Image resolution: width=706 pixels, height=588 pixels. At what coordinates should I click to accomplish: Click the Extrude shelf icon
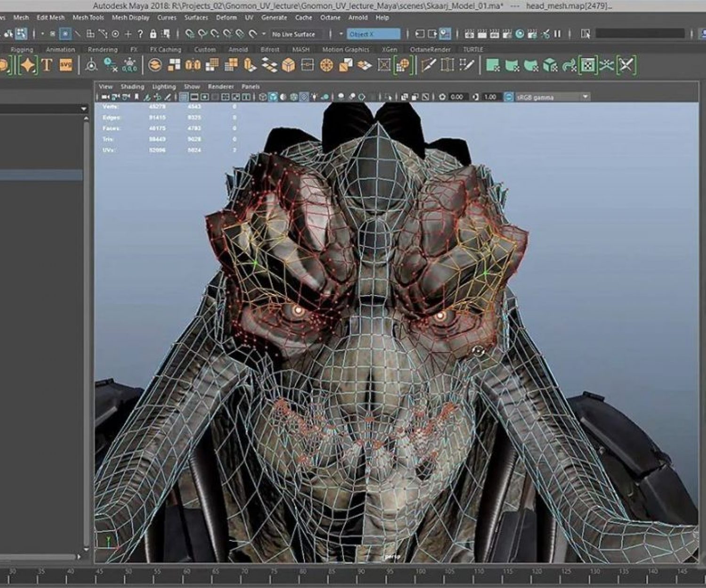click(x=250, y=65)
